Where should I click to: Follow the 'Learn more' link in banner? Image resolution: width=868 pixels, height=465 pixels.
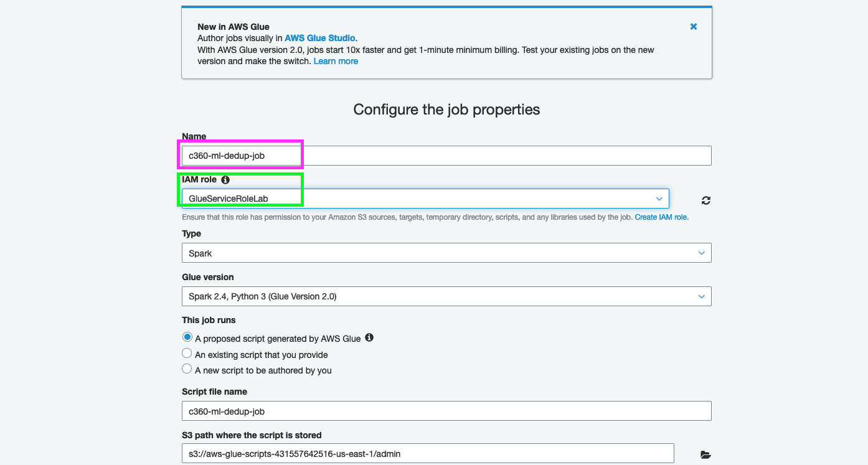click(x=336, y=61)
